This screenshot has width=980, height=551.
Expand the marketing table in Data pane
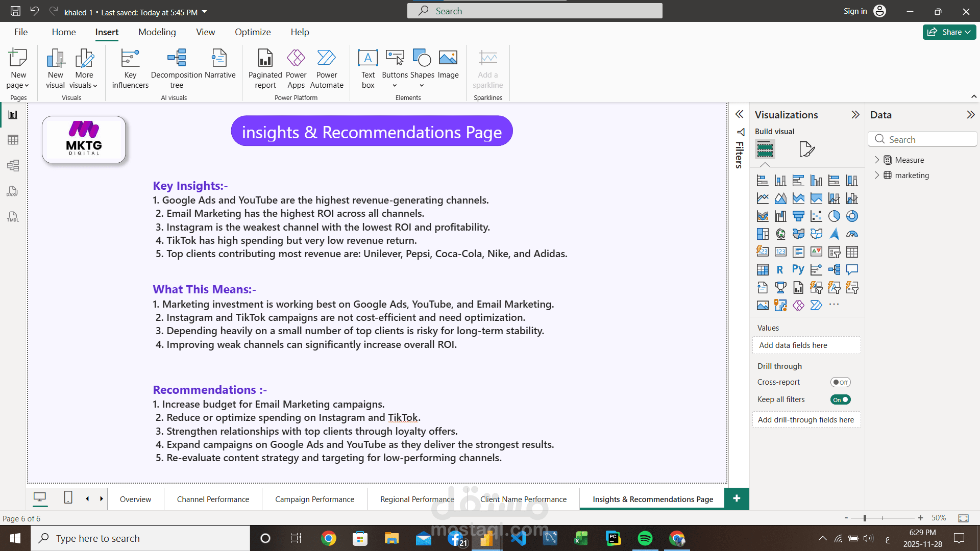coord(877,175)
